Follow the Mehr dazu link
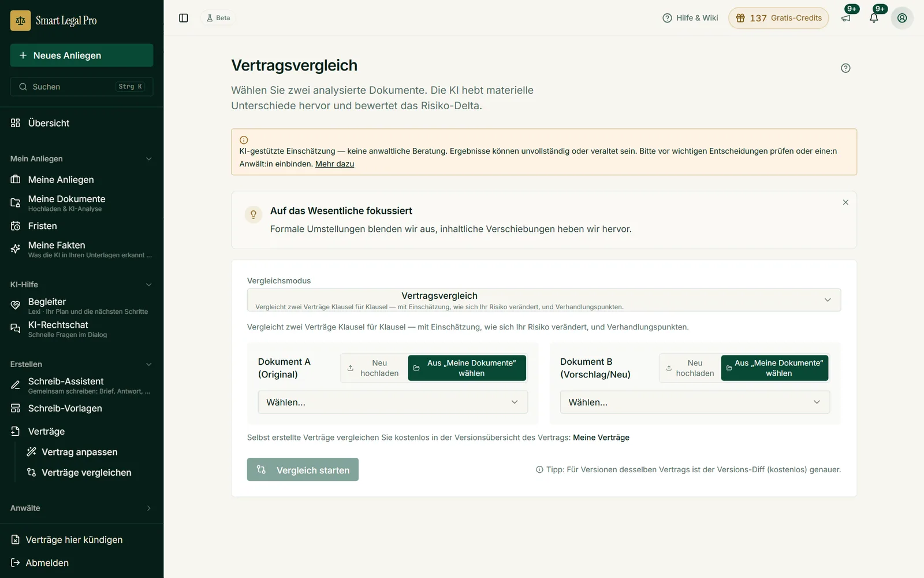 coord(334,164)
